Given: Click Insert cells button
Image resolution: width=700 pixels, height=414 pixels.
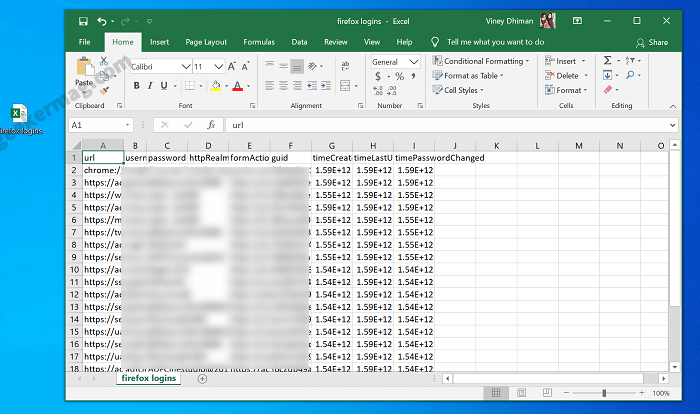Looking at the screenshot, I should [565, 61].
